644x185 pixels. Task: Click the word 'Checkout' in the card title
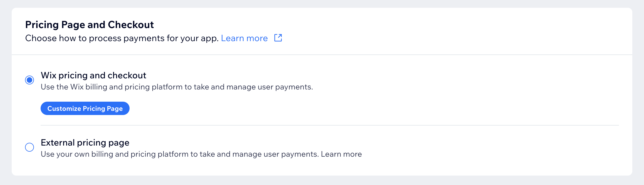click(x=131, y=25)
